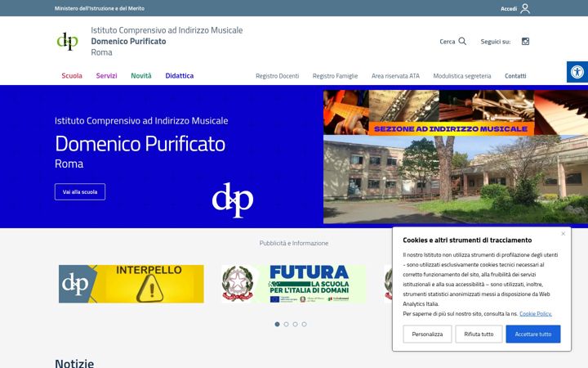Image resolution: width=588 pixels, height=368 pixels.
Task: Click the dp school logo in header
Action: 68,41
